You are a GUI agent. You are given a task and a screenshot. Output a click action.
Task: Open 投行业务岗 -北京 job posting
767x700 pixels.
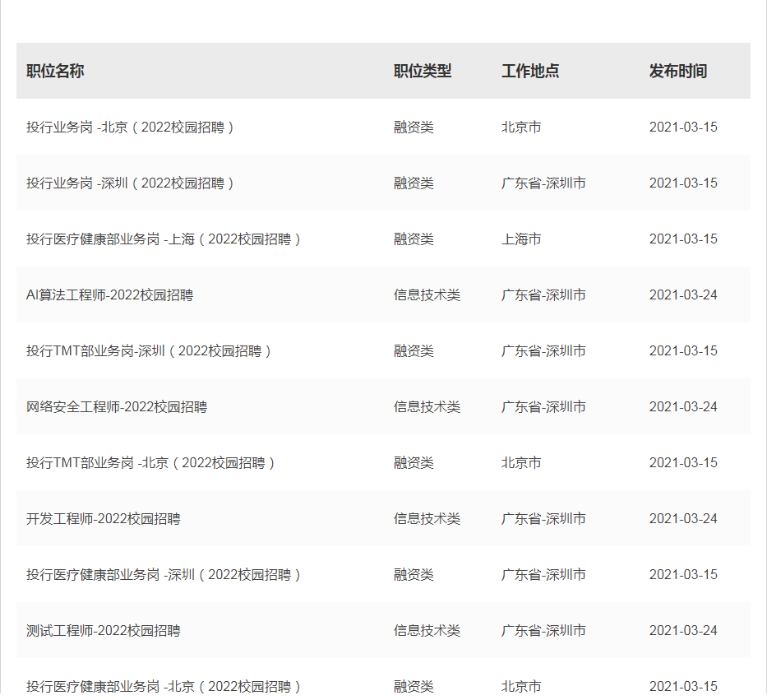click(x=130, y=127)
